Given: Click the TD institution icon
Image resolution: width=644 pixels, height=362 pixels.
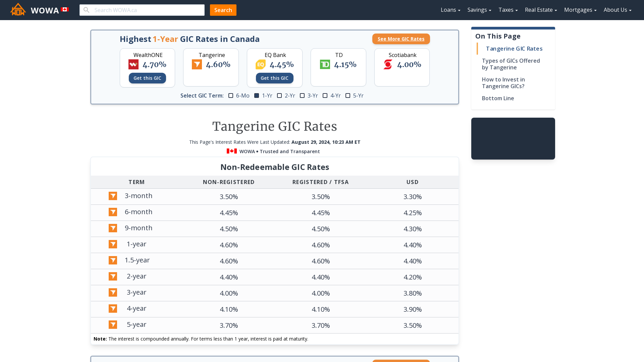Looking at the screenshot, I should (325, 65).
